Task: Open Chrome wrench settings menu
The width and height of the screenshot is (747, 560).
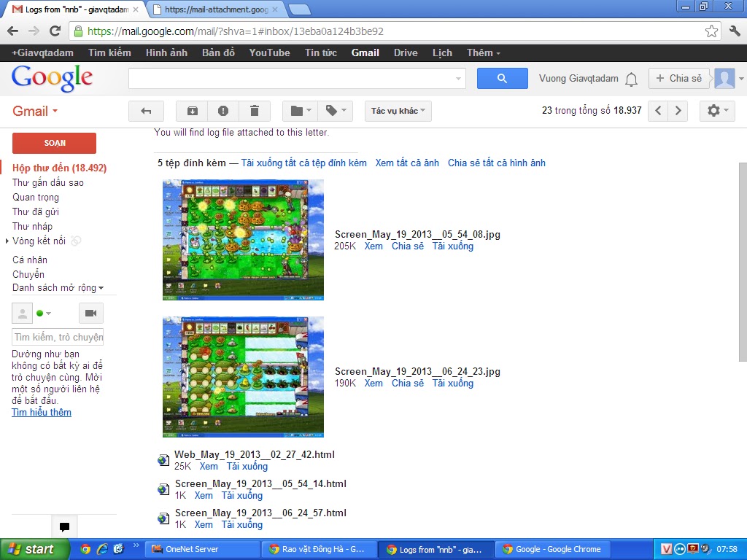Action: (734, 31)
